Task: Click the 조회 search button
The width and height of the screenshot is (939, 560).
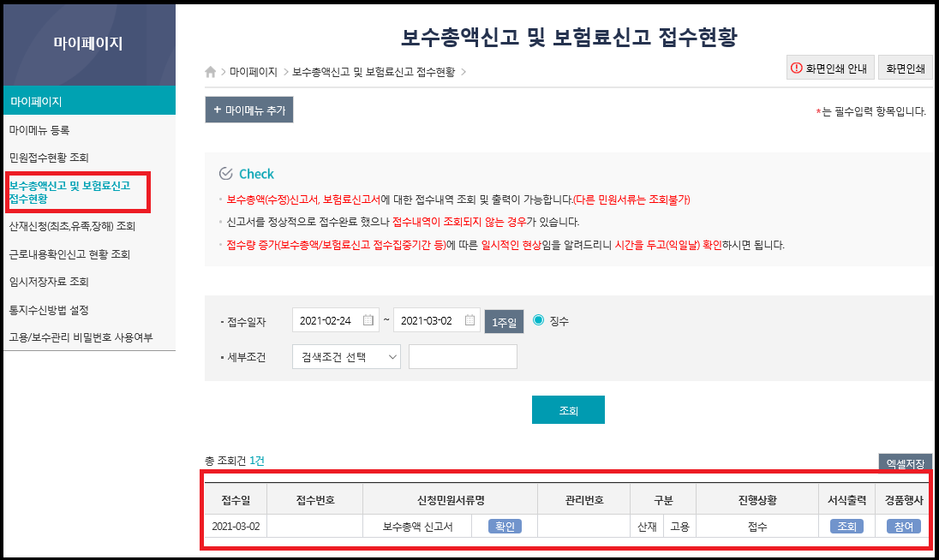Action: tap(568, 410)
